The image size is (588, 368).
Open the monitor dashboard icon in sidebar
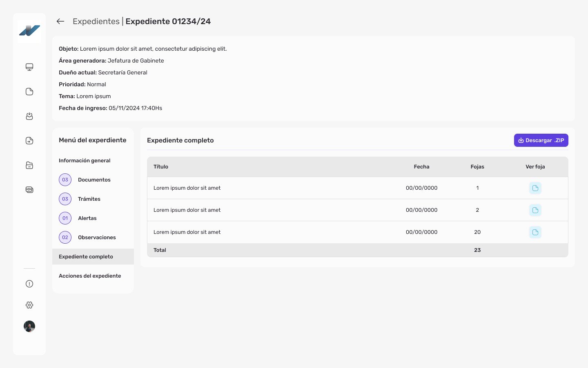pos(29,67)
